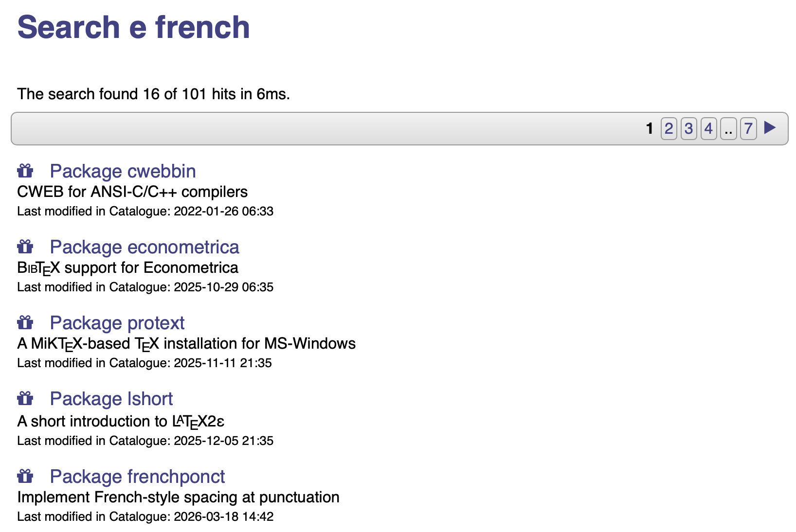Click gift icon beside Package frenchponct

(25, 476)
